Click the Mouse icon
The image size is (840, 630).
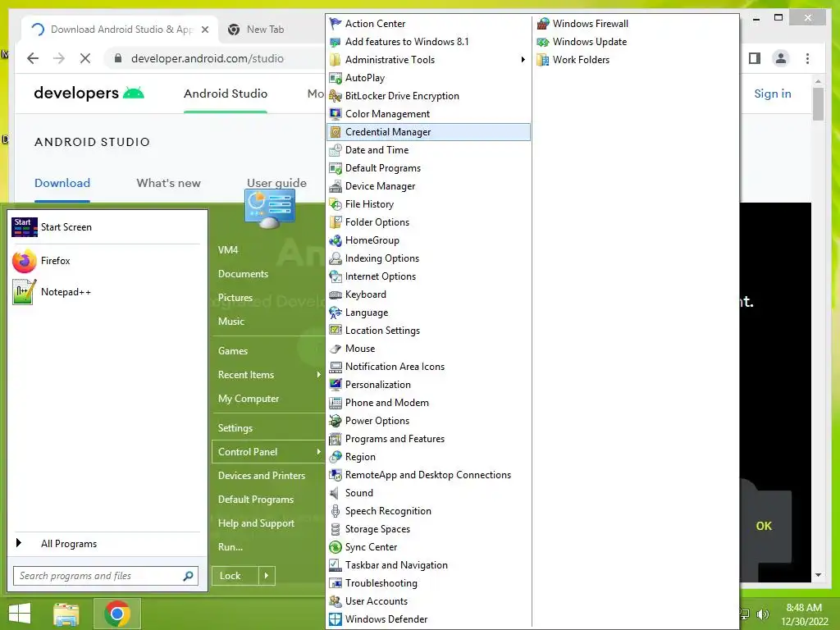tap(336, 348)
